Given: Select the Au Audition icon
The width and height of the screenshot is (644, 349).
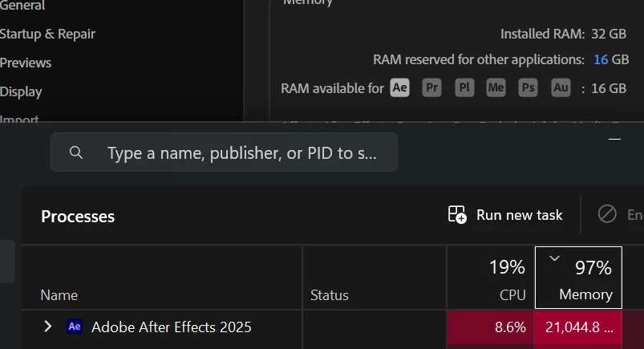Looking at the screenshot, I should click(x=561, y=87).
